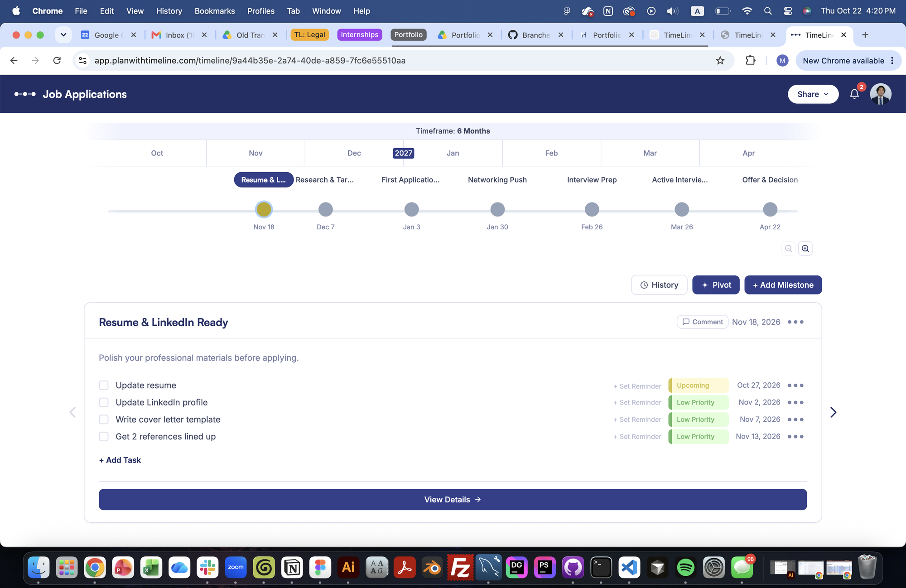Image resolution: width=906 pixels, height=588 pixels.
Task: Switch to the GitHub Branches tab
Action: 536,35
